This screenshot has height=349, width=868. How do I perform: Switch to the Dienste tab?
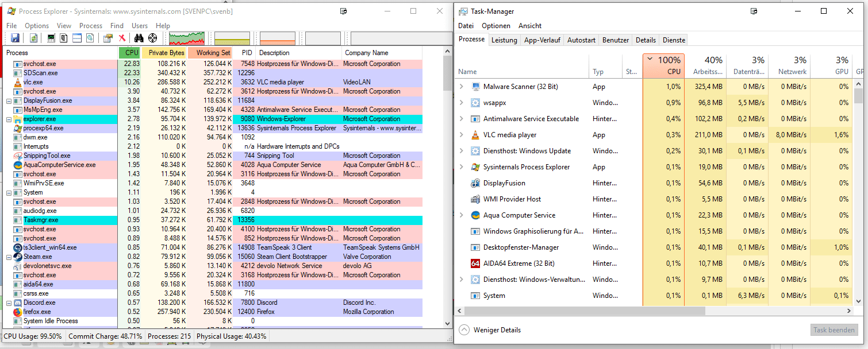[674, 40]
